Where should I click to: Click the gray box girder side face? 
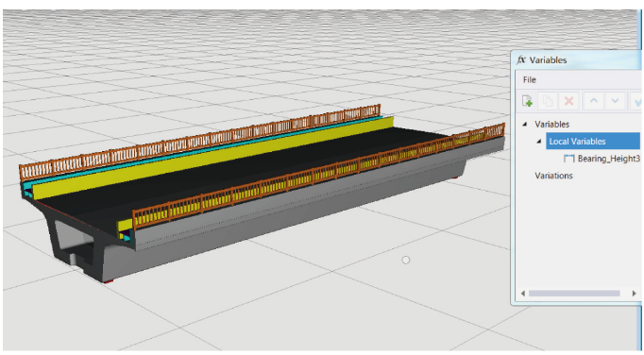point(287,222)
